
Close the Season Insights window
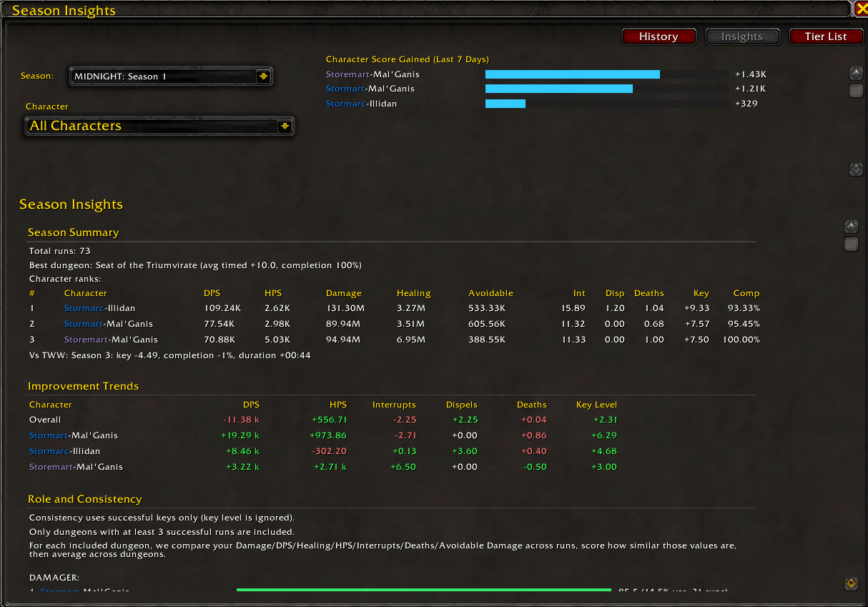[x=861, y=9]
